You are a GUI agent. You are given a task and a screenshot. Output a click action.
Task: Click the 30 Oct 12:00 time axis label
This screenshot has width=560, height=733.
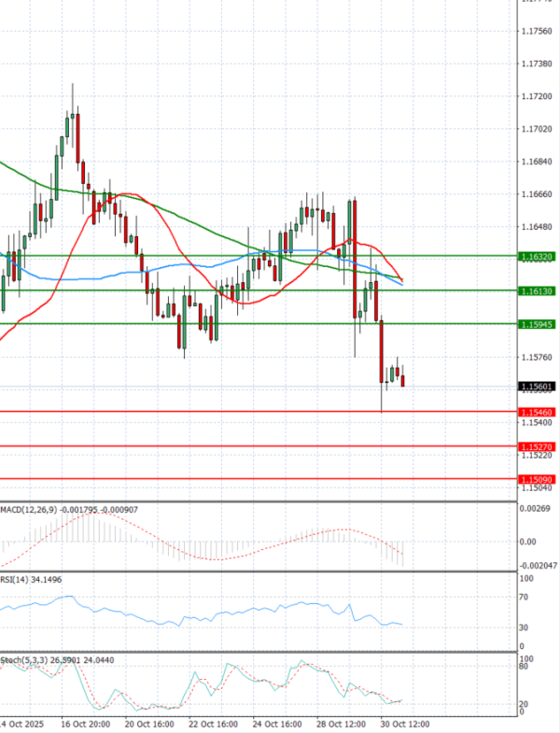coord(406,724)
